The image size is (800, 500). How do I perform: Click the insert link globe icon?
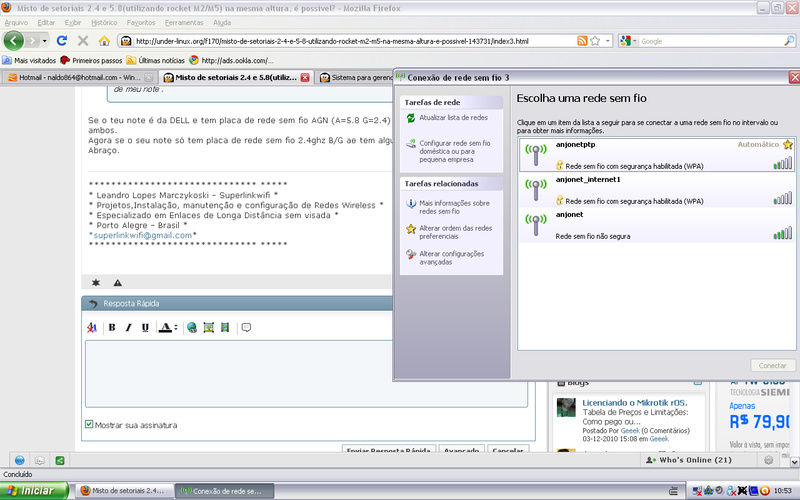[192, 328]
